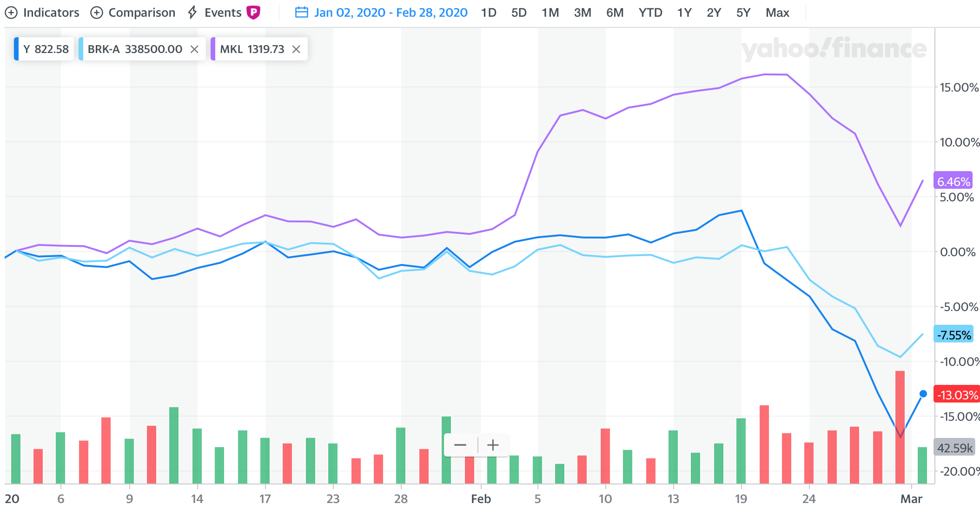Screen dimensions: 980x530
Task: Open the Comparison panel
Action: tap(133, 13)
